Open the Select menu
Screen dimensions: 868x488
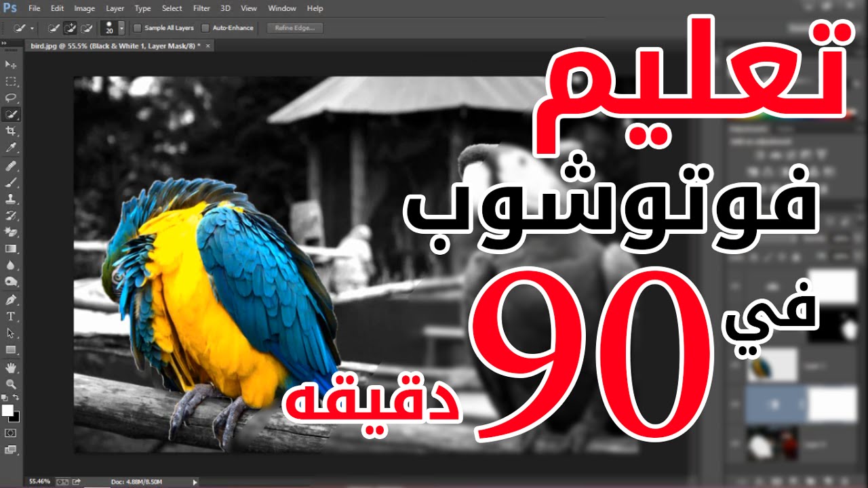point(172,8)
